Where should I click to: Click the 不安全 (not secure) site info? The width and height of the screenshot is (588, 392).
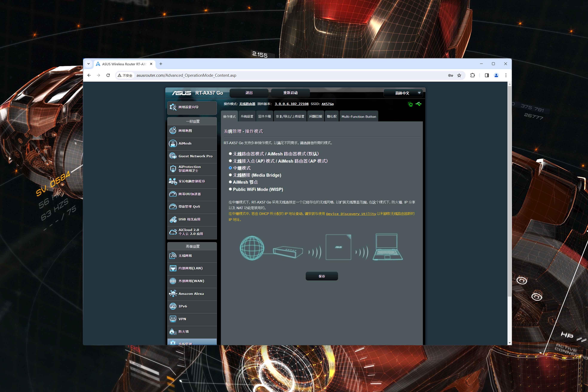click(x=125, y=75)
